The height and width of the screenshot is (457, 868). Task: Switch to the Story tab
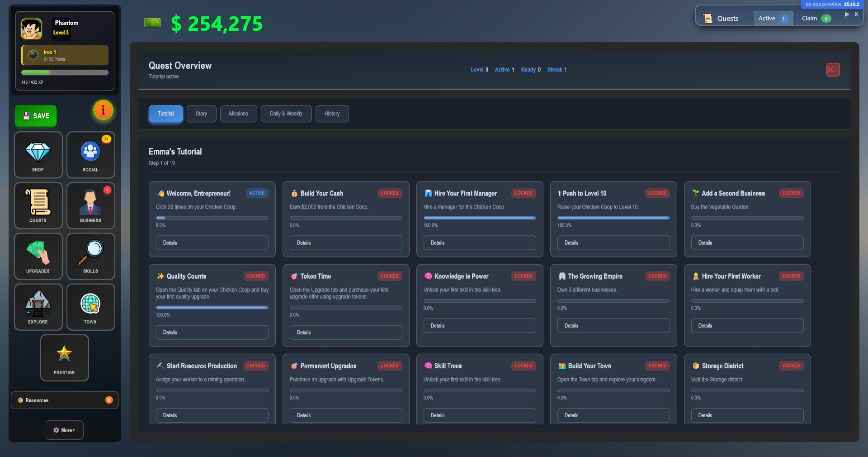(201, 114)
